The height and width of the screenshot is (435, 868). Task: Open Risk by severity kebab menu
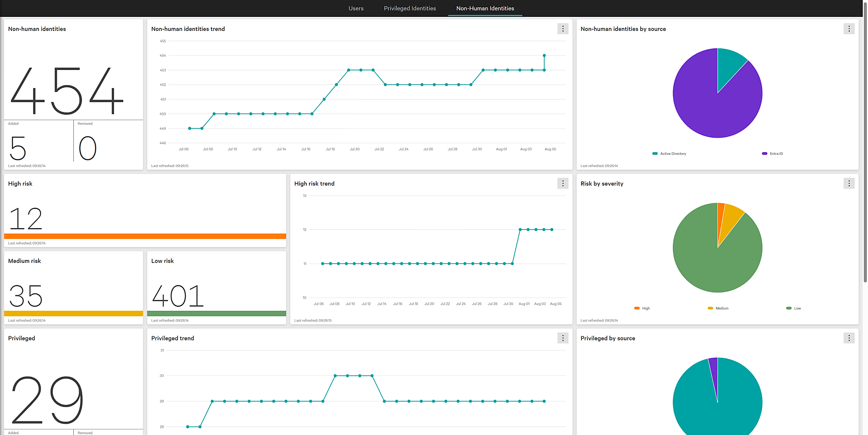[849, 184]
